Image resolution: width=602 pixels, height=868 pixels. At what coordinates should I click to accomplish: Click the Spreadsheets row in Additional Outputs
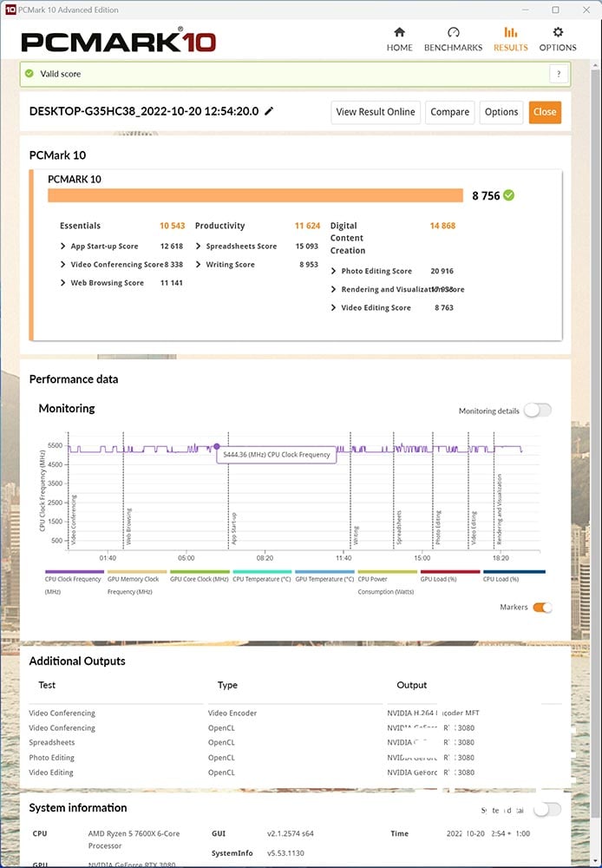pos(295,742)
